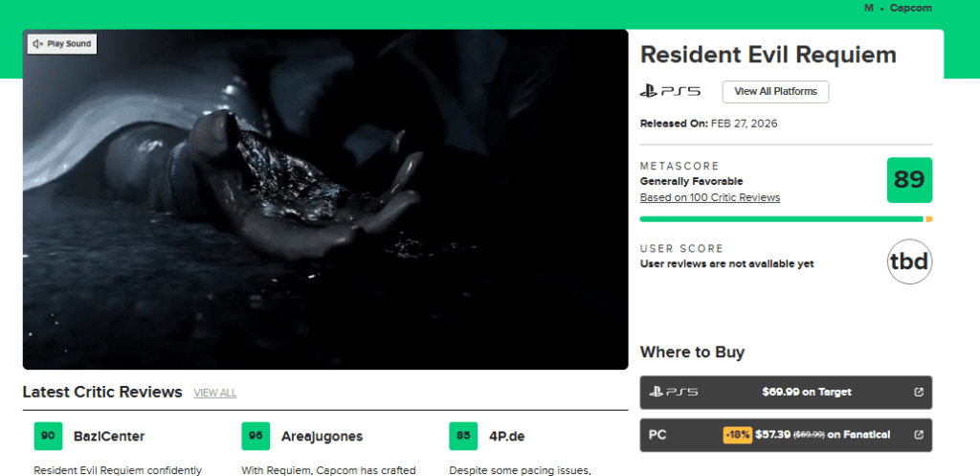The height and width of the screenshot is (476, 980).
Task: Click external link icon on Target row
Action: [919, 392]
